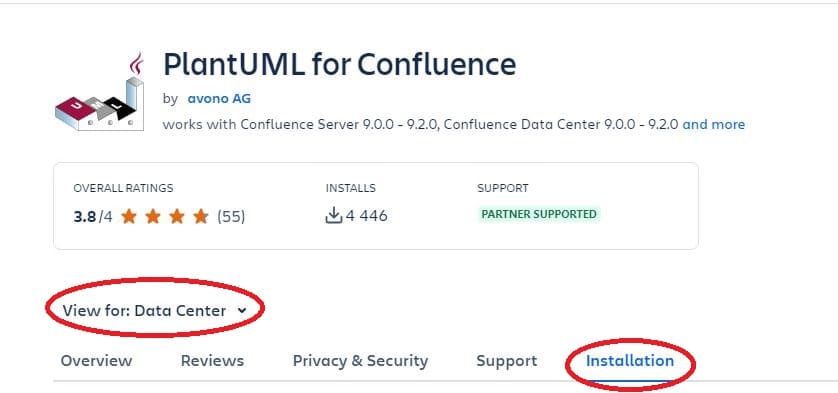The height and width of the screenshot is (393, 838).
Task: Open the Privacy & Security tab
Action: [360, 361]
